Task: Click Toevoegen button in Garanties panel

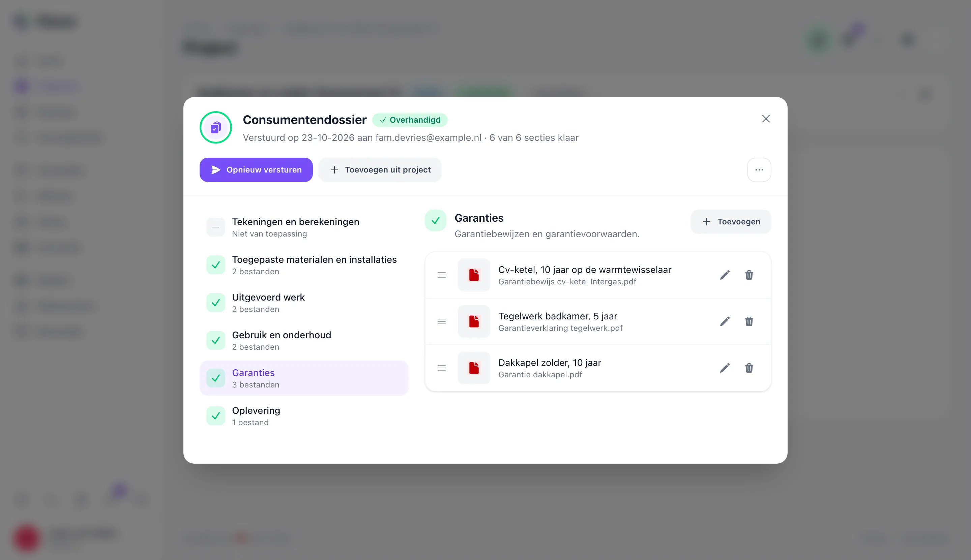Action: [731, 221]
